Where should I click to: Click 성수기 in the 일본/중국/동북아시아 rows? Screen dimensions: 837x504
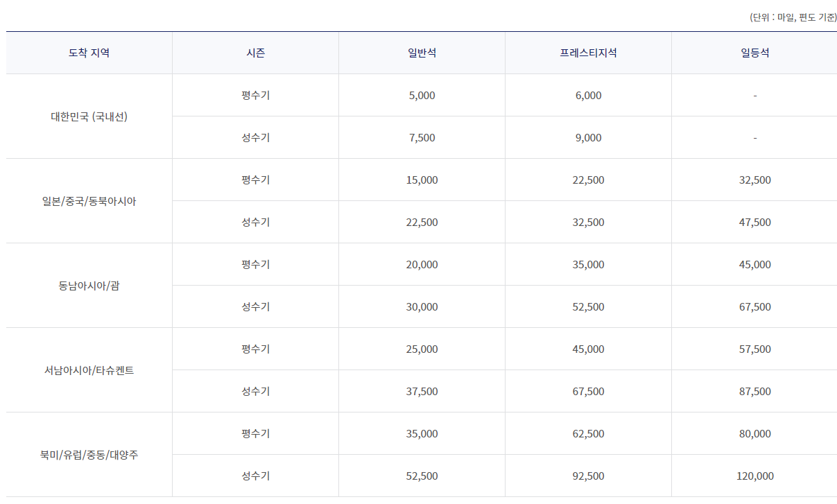point(255,222)
